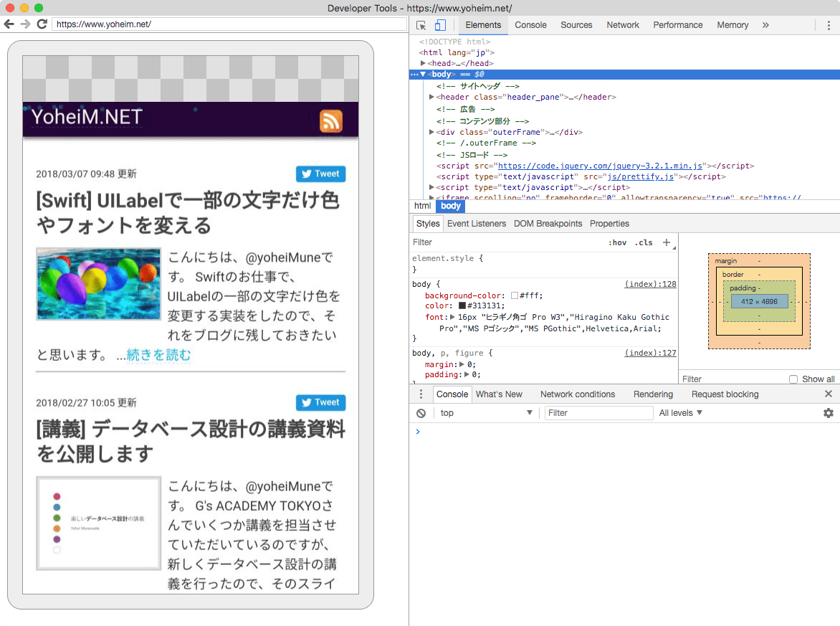The height and width of the screenshot is (626, 840).
Task: Open the Network conditions drawer tab
Action: click(578, 394)
